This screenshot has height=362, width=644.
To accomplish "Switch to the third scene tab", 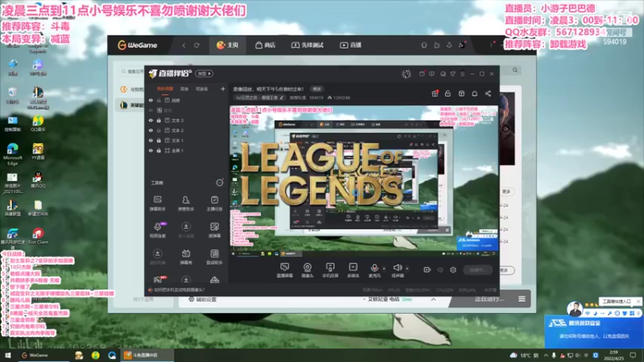I will coord(202,88).
